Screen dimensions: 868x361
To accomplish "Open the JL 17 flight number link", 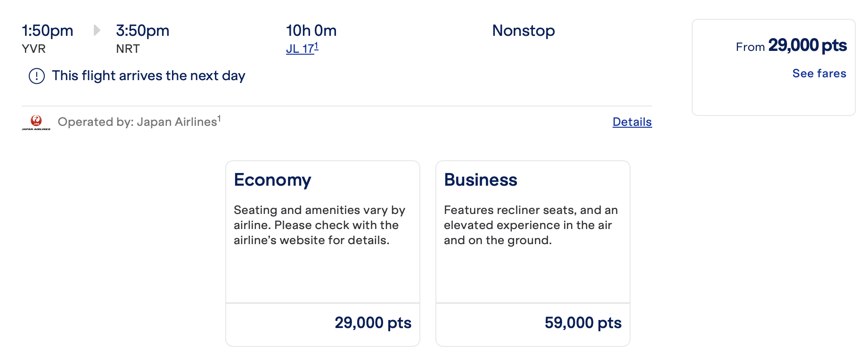I will click(x=302, y=49).
